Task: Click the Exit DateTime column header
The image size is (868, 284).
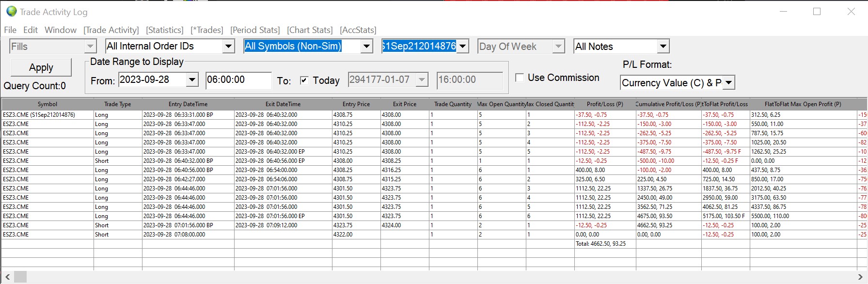Action: 283,104
